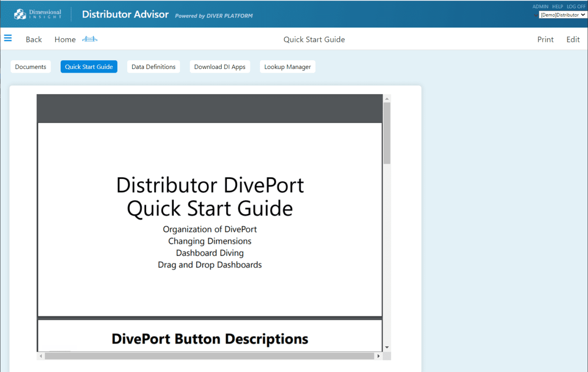Switch to the Documents tab

[30, 66]
